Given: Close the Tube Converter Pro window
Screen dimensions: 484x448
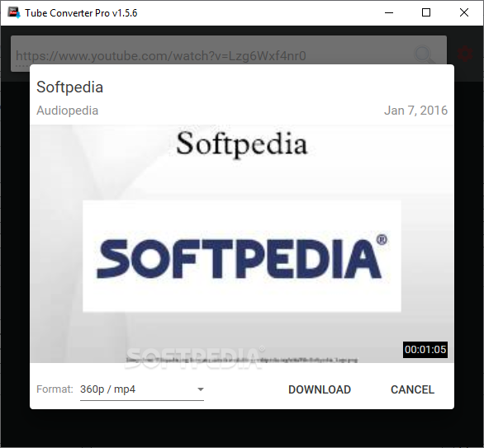Looking at the screenshot, I should pos(464,12).
